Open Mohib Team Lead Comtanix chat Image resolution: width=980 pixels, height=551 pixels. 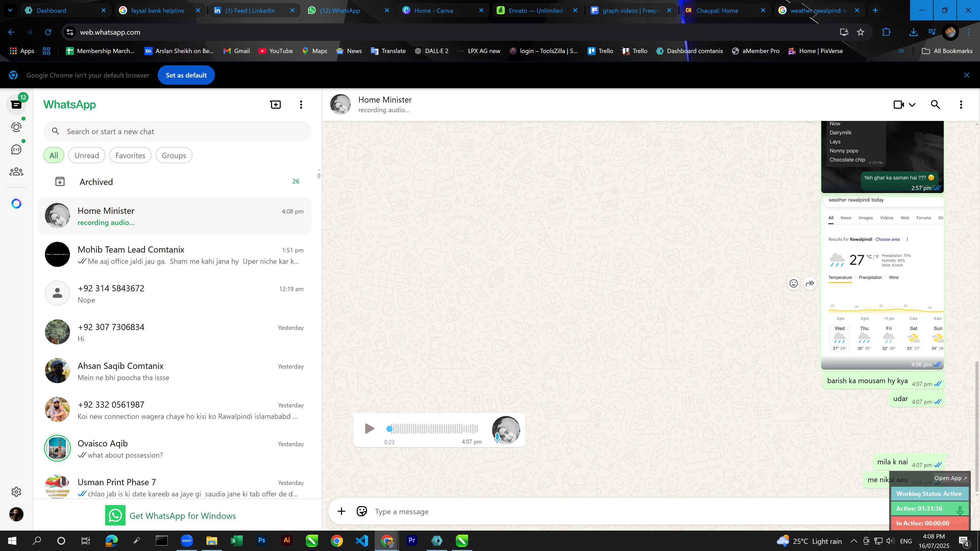(175, 255)
